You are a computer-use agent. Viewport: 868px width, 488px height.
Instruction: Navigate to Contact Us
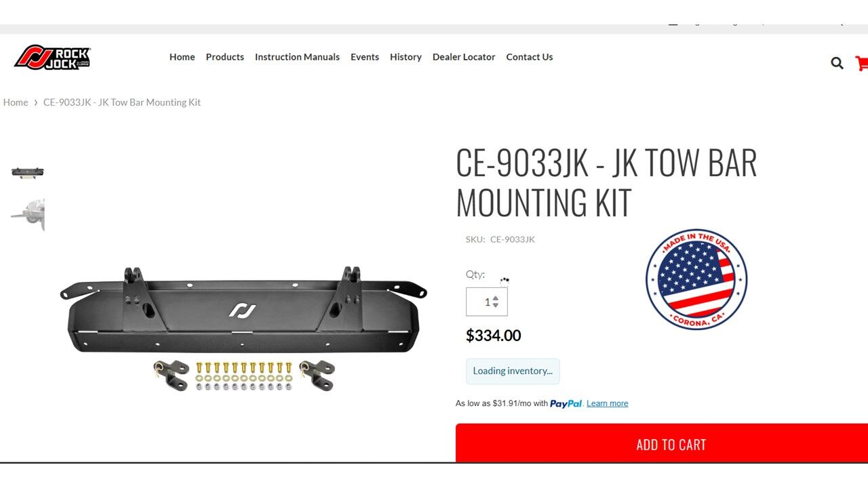[530, 57]
